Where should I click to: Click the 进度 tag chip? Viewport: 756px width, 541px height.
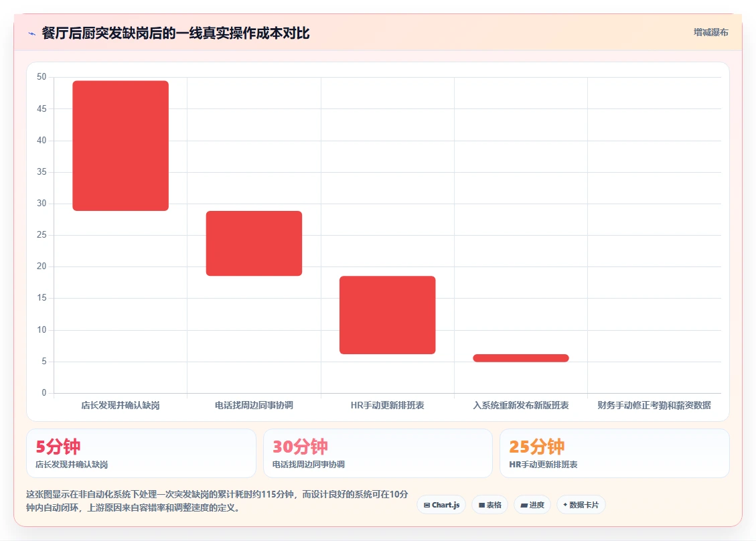click(532, 505)
